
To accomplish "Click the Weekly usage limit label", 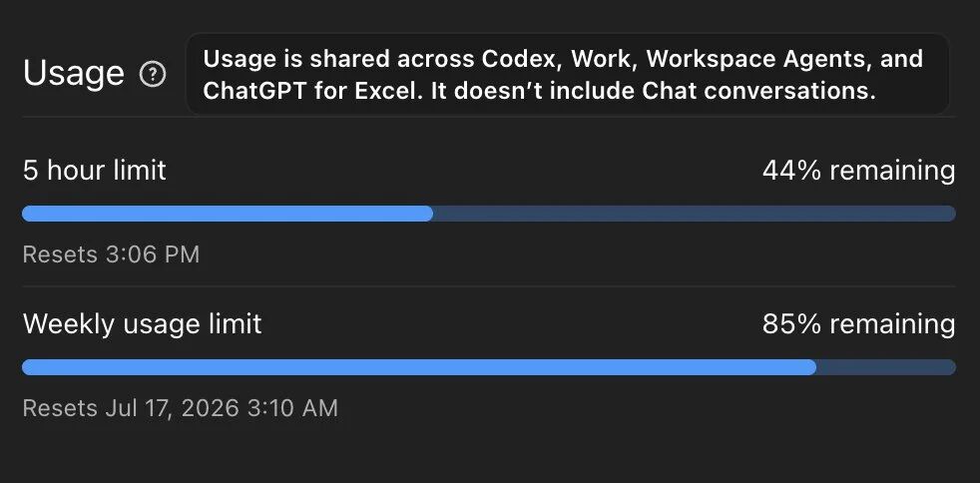I will (142, 323).
